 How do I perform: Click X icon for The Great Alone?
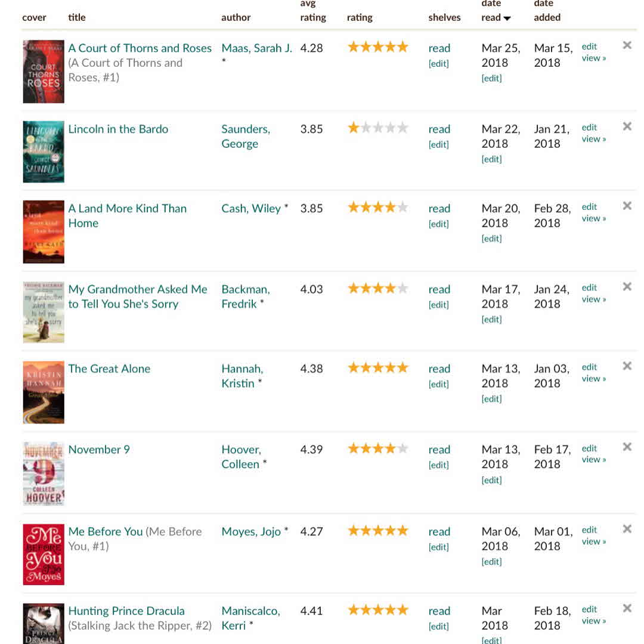(x=627, y=366)
